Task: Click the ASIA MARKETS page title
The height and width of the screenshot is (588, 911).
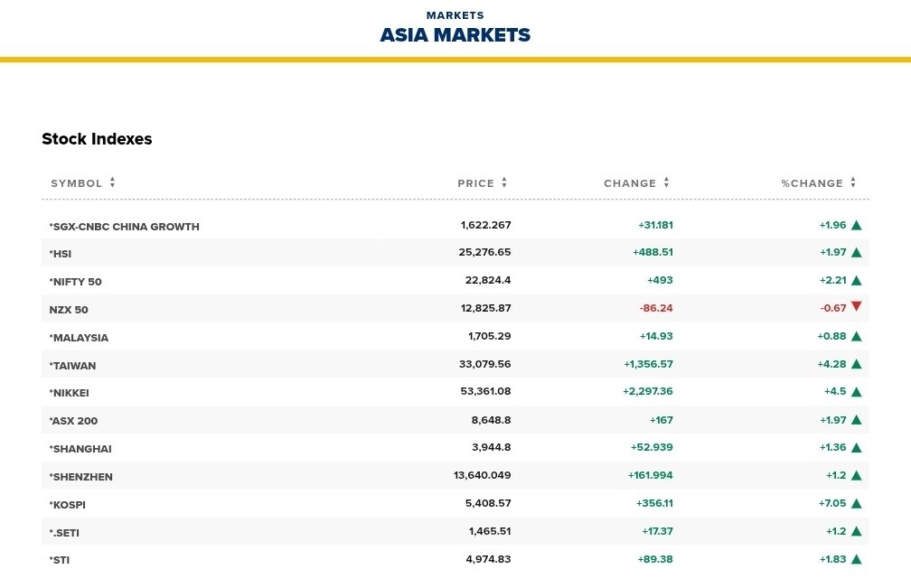Action: click(455, 35)
